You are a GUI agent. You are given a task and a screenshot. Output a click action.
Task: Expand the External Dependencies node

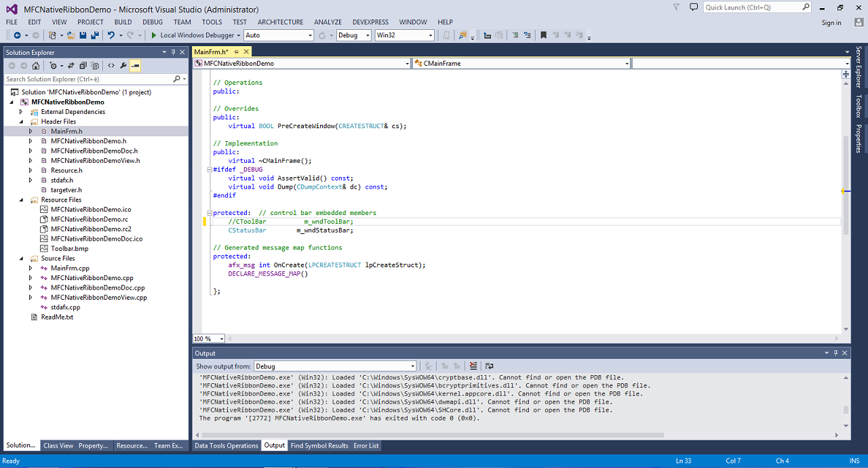click(21, 112)
